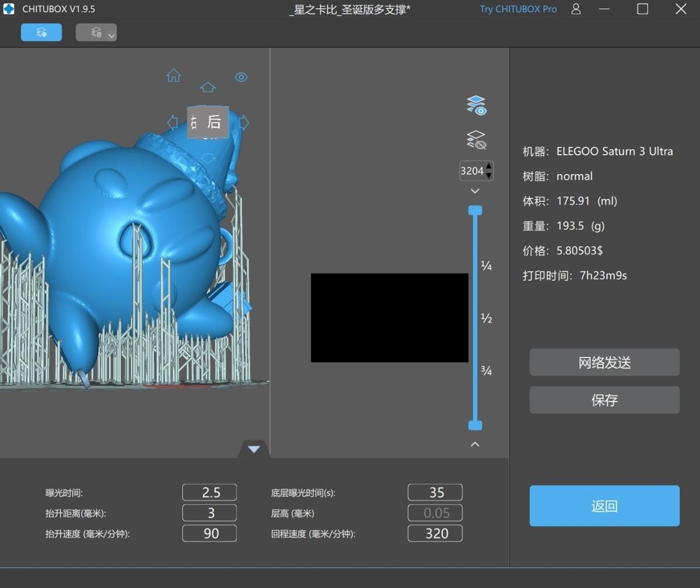This screenshot has height=588, width=700.
Task: Click the 层高 field showing 0.05
Action: [x=435, y=513]
